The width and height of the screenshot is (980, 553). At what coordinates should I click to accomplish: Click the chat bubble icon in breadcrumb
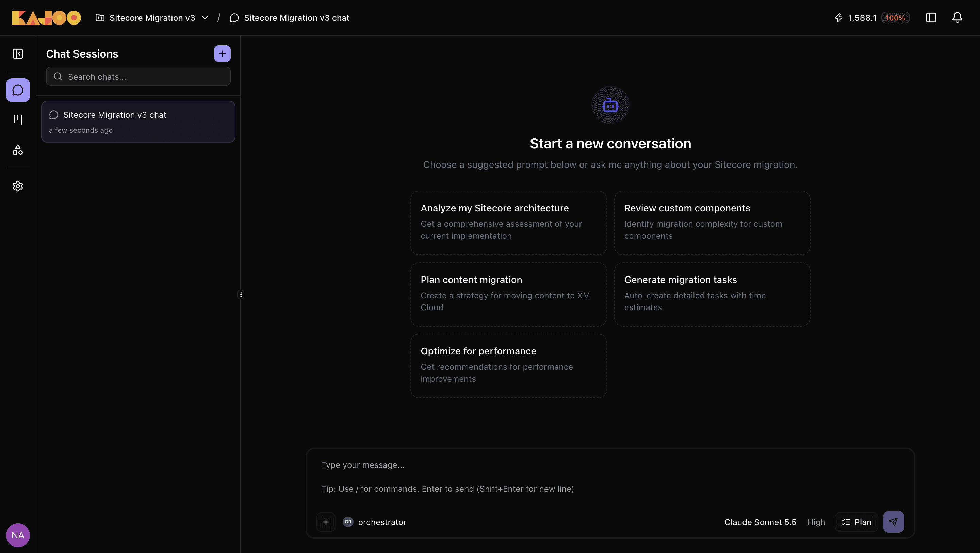tap(234, 18)
